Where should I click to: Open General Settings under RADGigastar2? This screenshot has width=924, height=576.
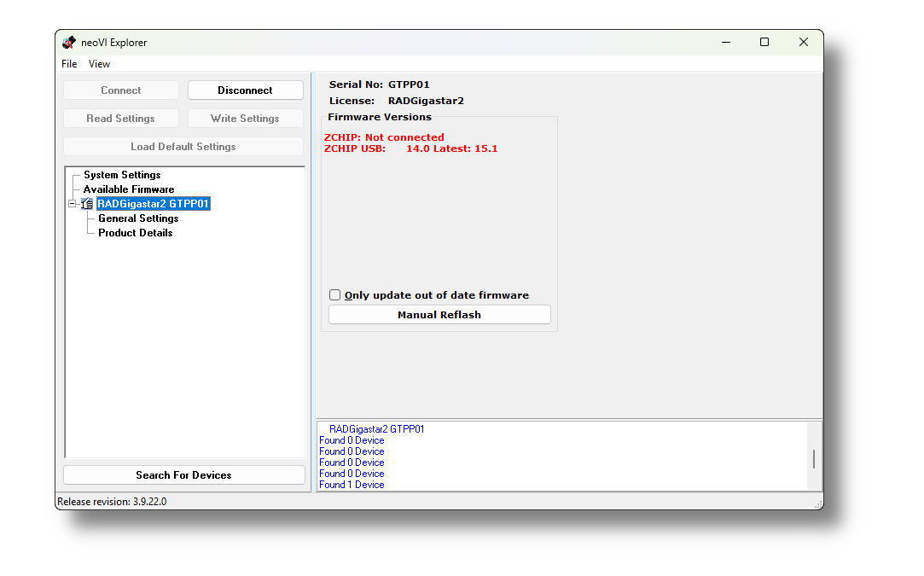pos(137,218)
